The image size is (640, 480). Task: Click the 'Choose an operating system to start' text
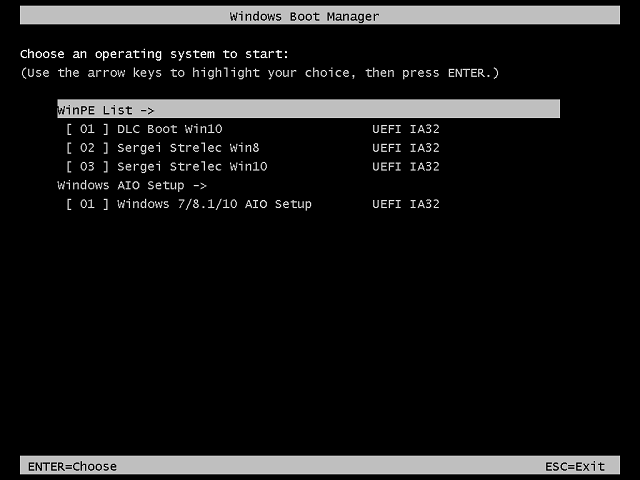coord(154,54)
